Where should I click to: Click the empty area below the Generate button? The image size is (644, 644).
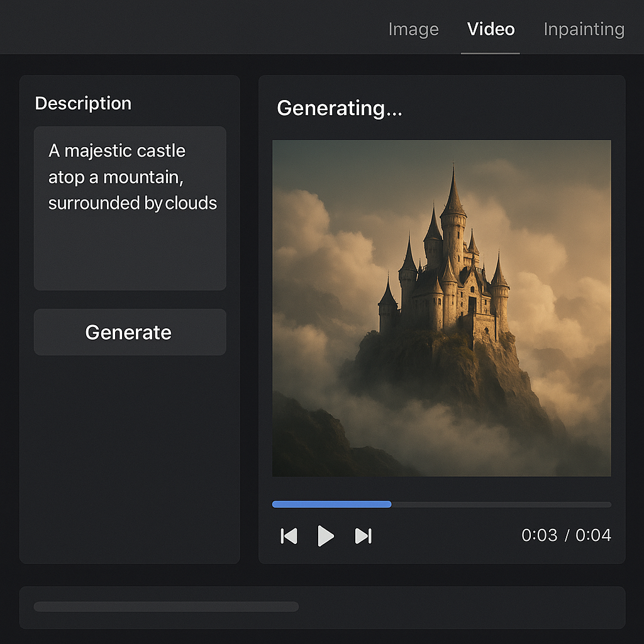(130, 459)
